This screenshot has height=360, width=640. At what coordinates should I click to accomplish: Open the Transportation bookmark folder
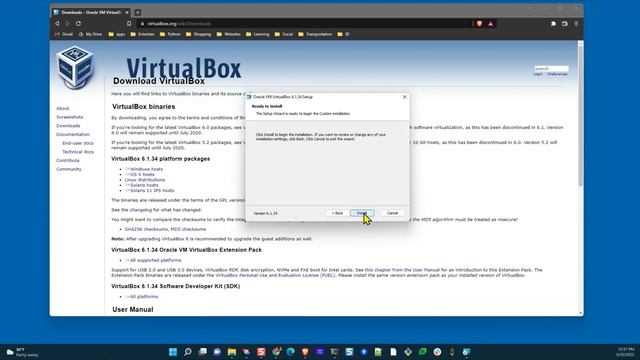315,34
